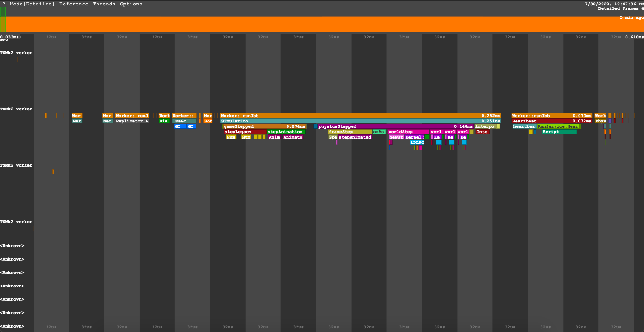Open the Threads menu
This screenshot has width=644, height=332.
coord(104,4)
